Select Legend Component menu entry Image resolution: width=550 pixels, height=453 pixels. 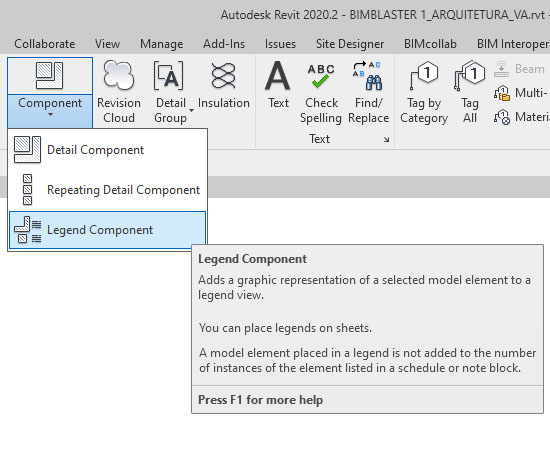107,230
